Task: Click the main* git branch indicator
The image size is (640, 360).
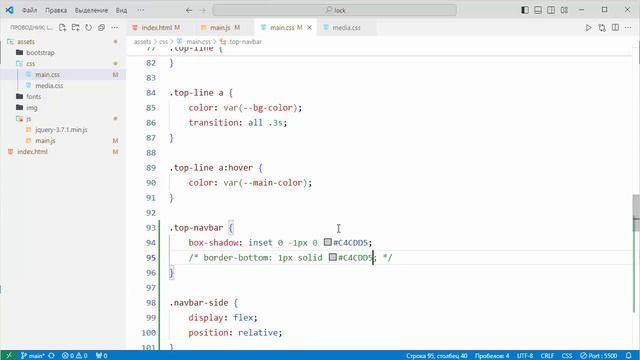Action: pos(33,356)
